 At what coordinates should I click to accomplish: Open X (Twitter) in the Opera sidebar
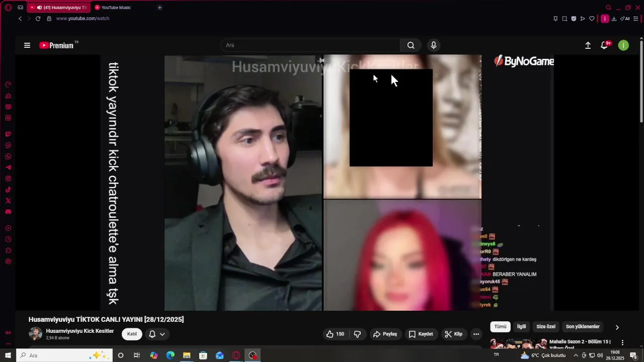click(8, 201)
